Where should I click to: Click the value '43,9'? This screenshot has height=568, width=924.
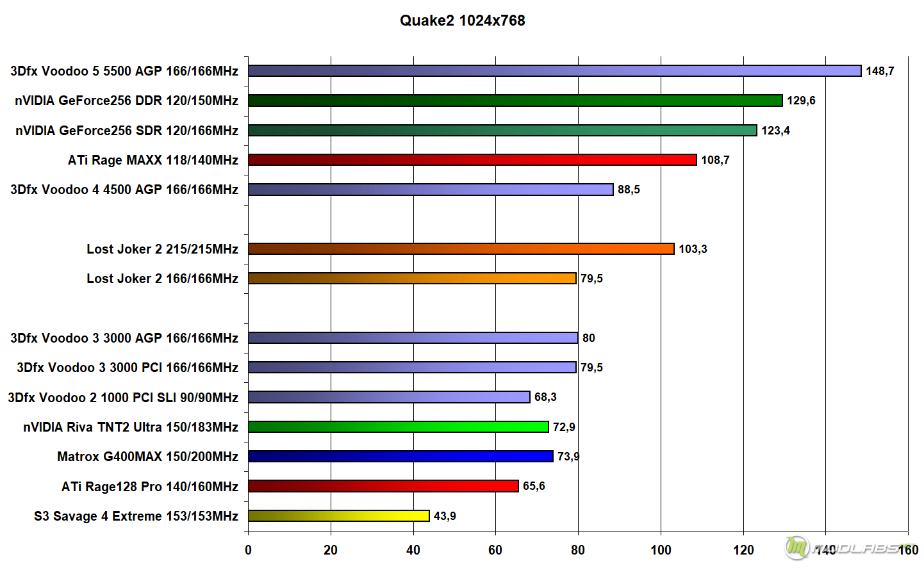(x=445, y=516)
